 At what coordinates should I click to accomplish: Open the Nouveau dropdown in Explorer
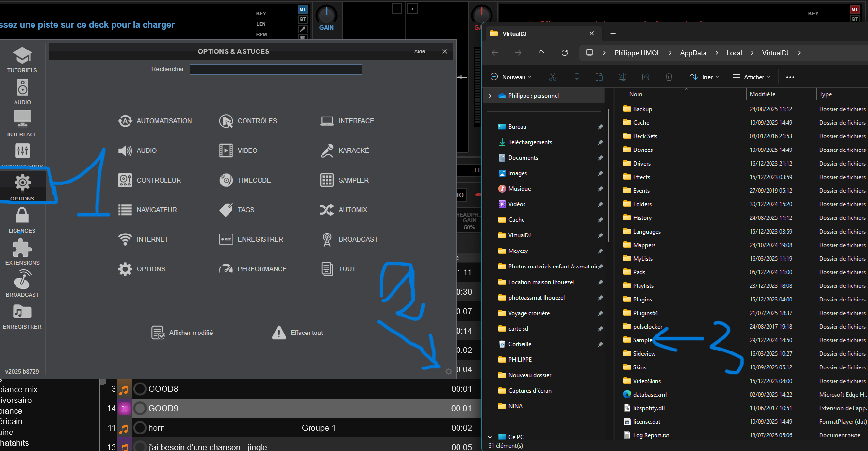tap(511, 77)
